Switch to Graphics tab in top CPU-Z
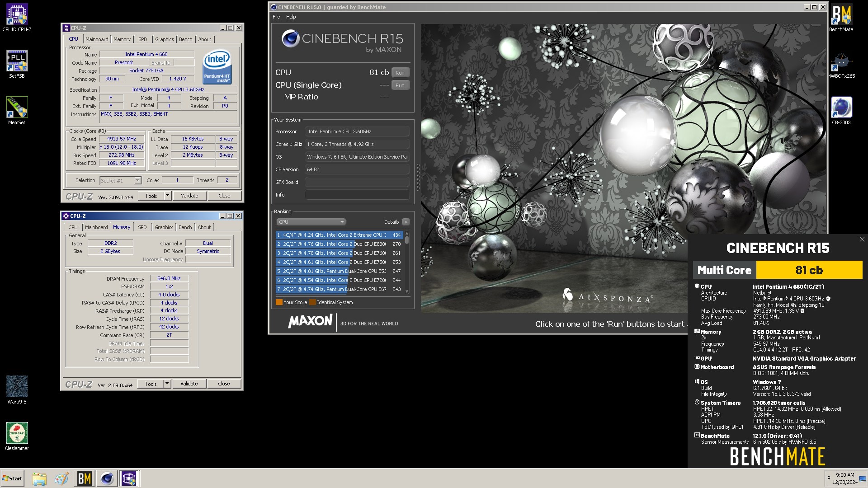The width and height of the screenshot is (868, 488). (x=164, y=39)
